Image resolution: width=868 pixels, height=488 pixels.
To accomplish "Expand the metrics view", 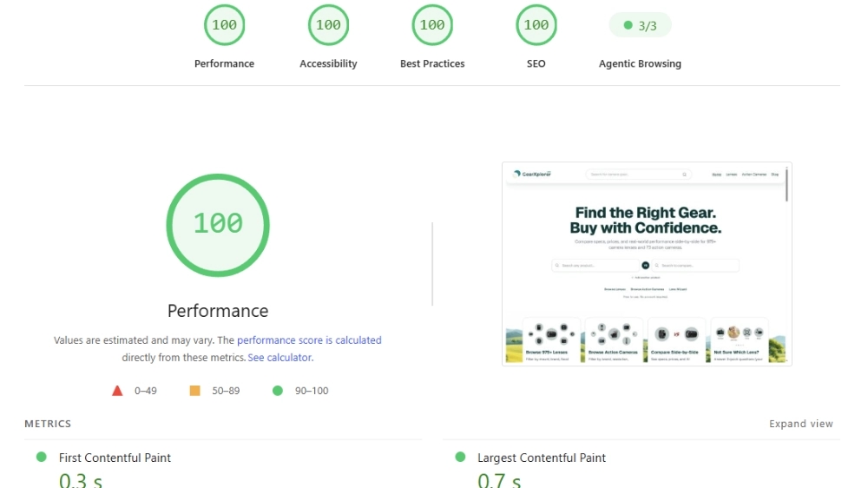I will 800,424.
